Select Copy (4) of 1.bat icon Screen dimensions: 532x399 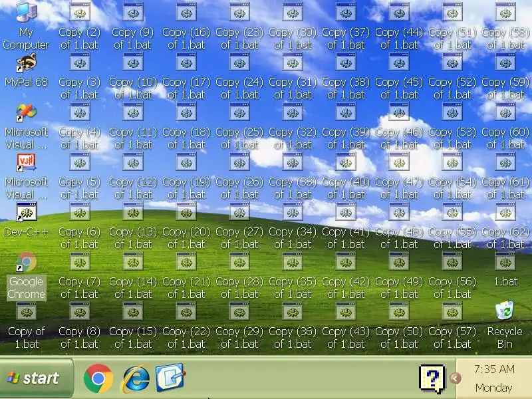tap(80, 112)
